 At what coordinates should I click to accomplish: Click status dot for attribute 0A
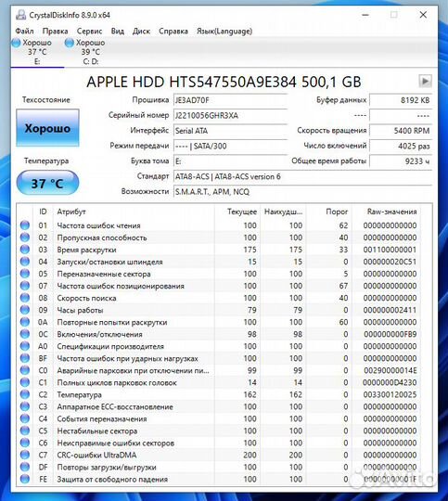[x=25, y=322]
